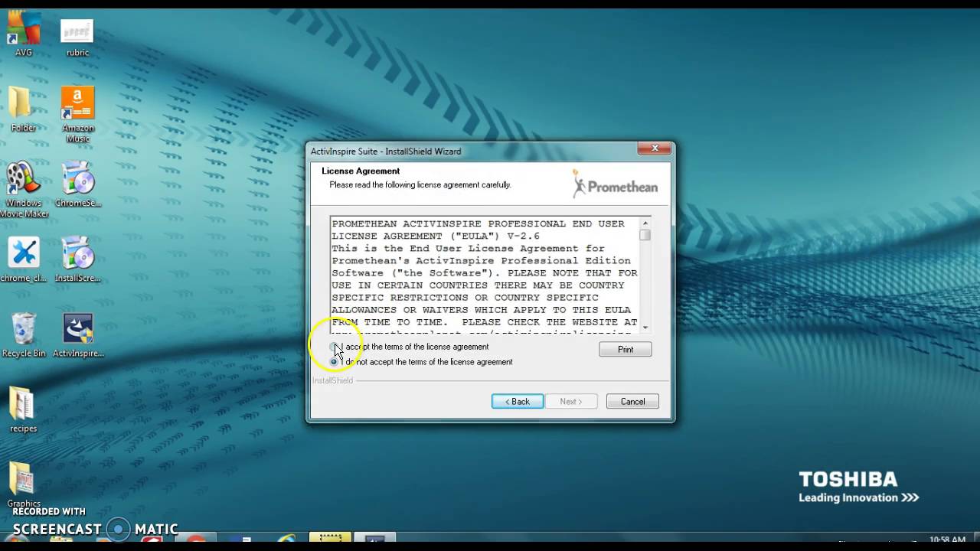Select the ActivInspire installer desktop icon
980x551 pixels.
click(77, 335)
